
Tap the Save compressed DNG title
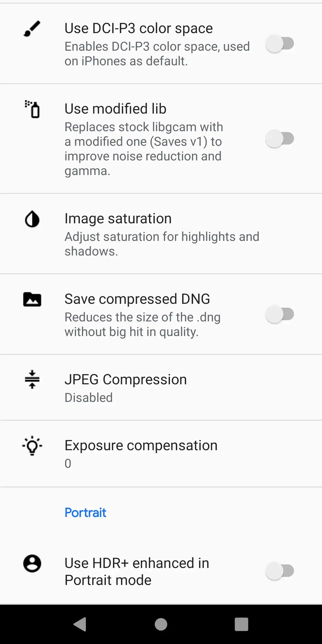tap(137, 299)
